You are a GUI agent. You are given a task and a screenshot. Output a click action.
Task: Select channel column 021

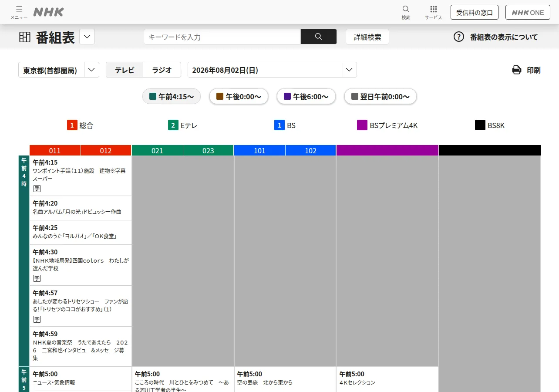click(157, 150)
